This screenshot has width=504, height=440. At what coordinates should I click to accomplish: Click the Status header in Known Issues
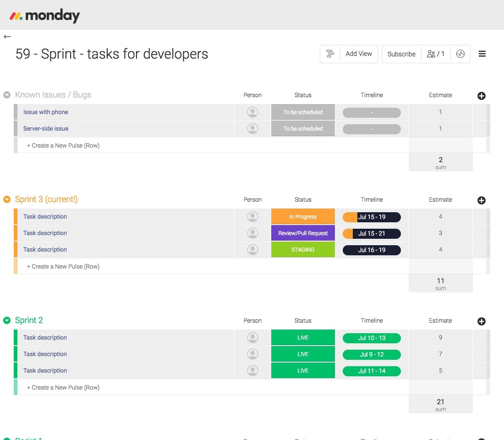[303, 95]
